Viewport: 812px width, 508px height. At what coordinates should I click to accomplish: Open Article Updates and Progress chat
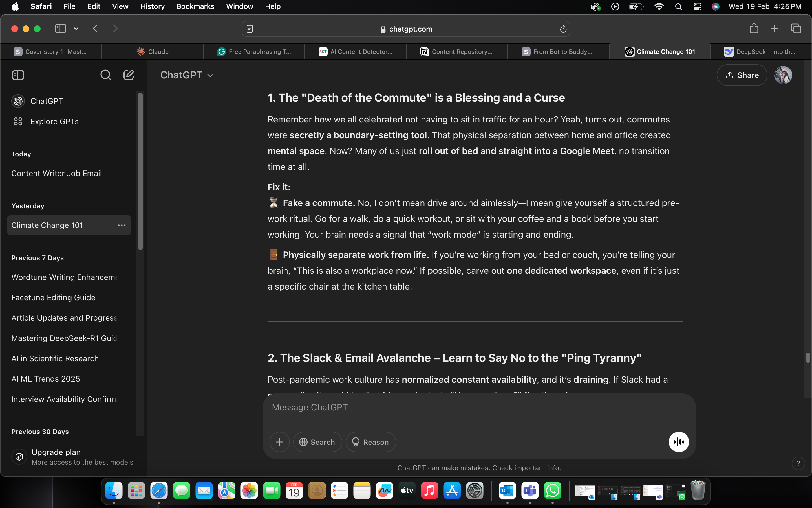[x=69, y=318]
